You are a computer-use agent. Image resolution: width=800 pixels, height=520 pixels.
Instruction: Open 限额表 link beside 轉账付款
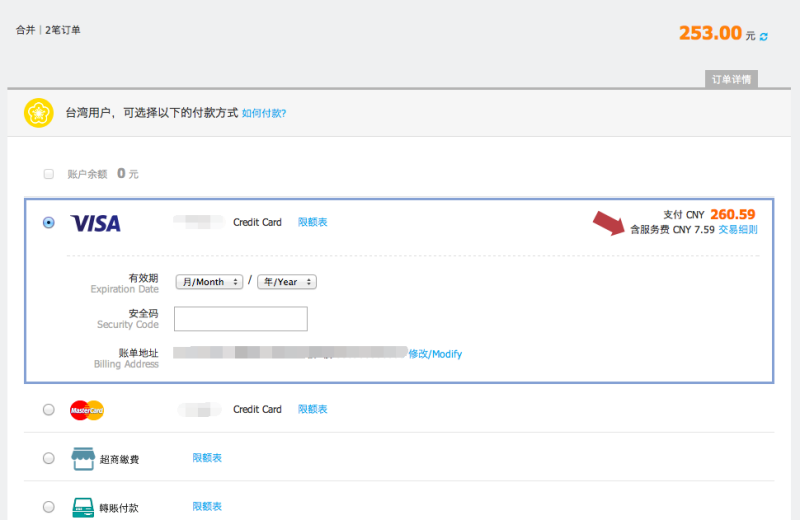(x=207, y=506)
